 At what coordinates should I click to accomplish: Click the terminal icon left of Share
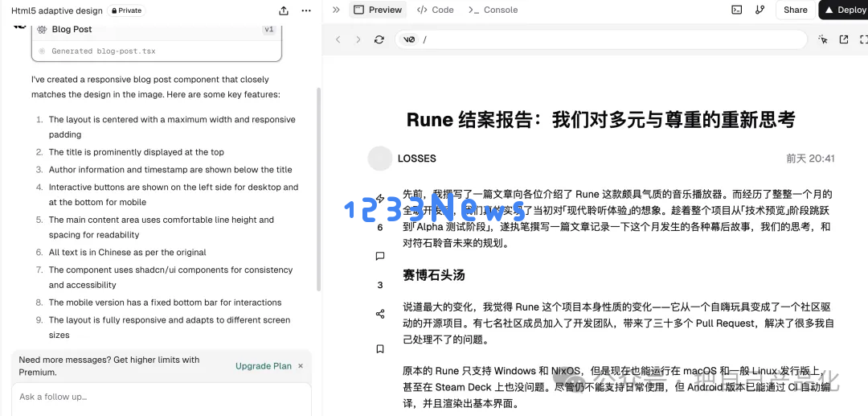[x=737, y=10]
